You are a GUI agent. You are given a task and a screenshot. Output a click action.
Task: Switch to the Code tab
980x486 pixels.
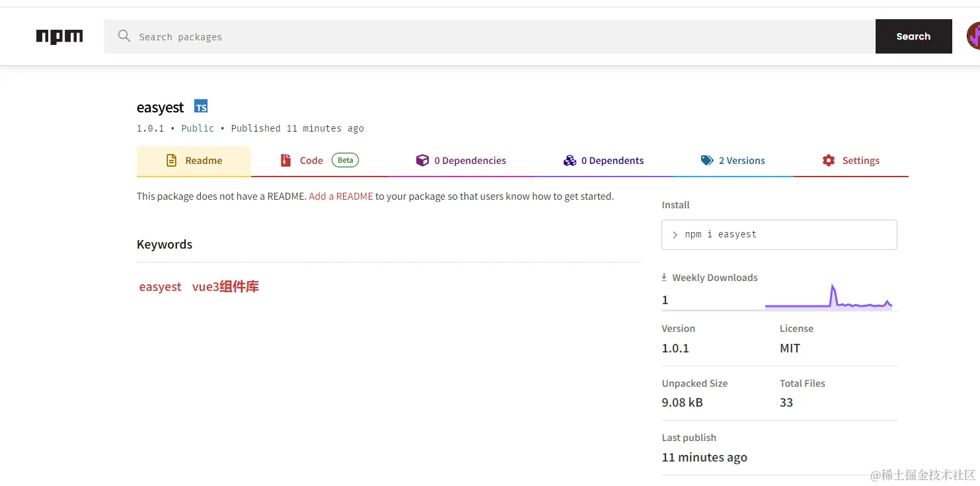click(319, 161)
